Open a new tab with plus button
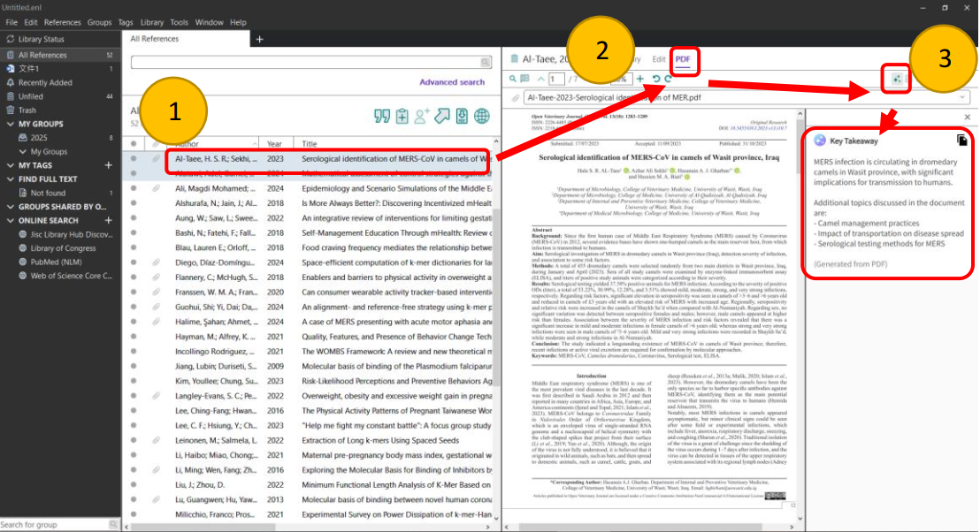980x532 pixels. 259,40
